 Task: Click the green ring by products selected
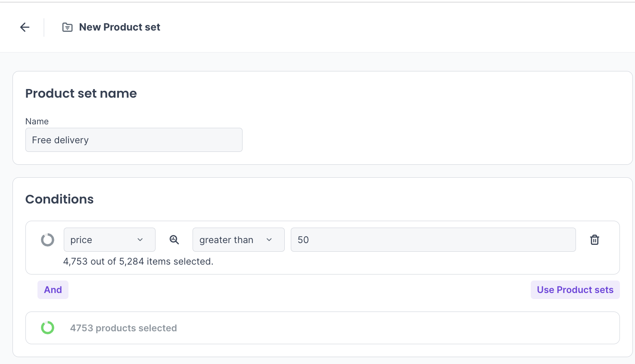(x=47, y=328)
